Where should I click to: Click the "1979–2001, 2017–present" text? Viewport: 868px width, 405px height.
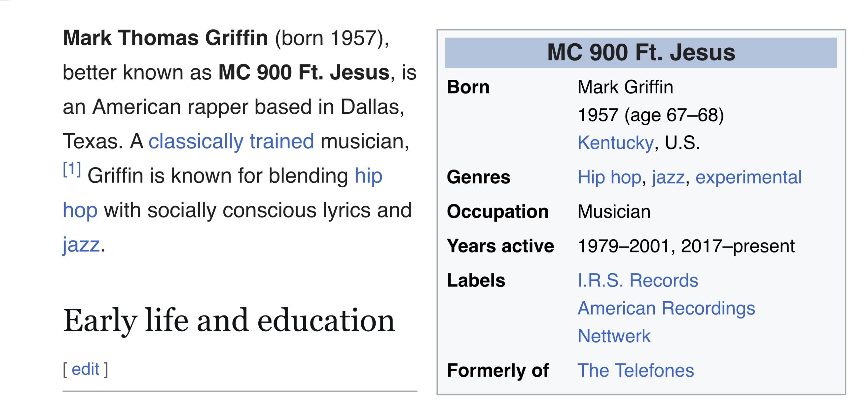point(686,246)
